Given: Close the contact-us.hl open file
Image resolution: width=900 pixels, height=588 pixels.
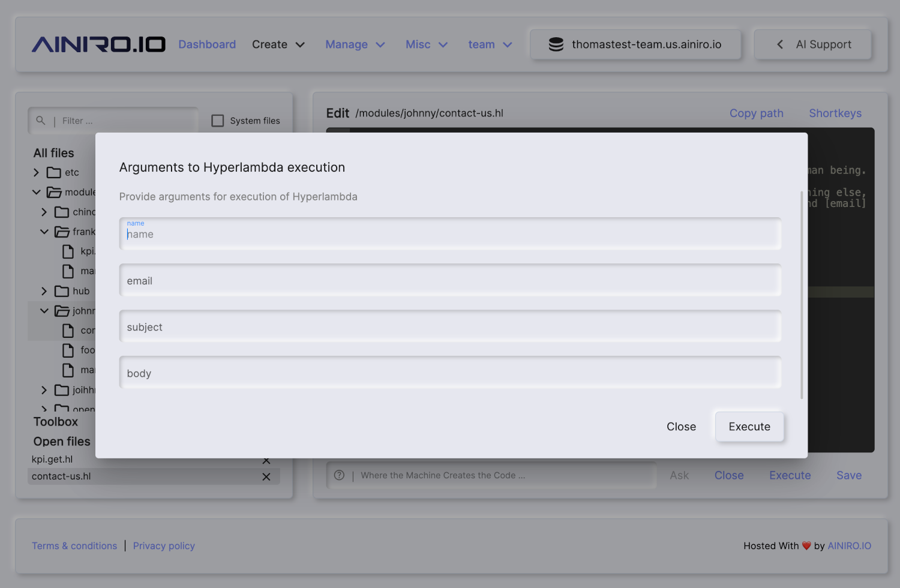Looking at the screenshot, I should tap(266, 476).
